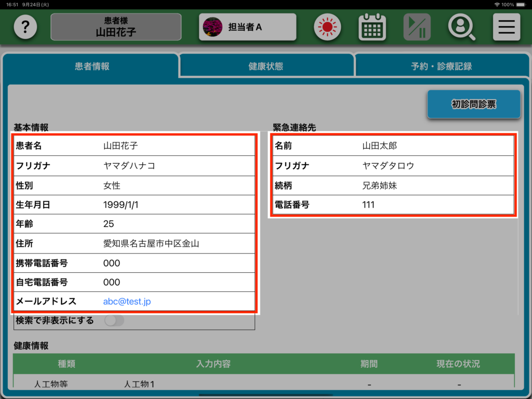This screenshot has height=399, width=532.
Task: Open the abc@test.jp email link
Action: click(127, 301)
